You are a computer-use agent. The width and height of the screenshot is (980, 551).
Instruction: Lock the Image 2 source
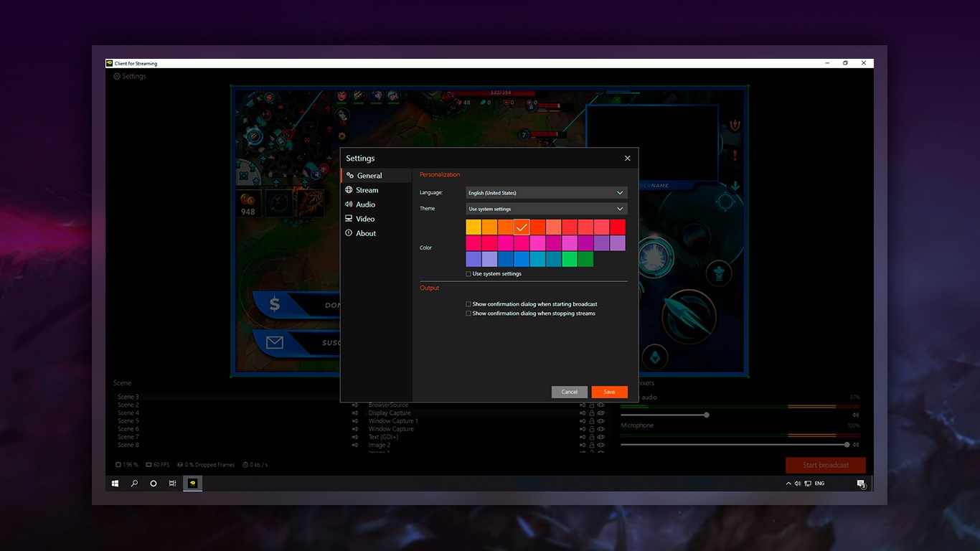point(592,445)
